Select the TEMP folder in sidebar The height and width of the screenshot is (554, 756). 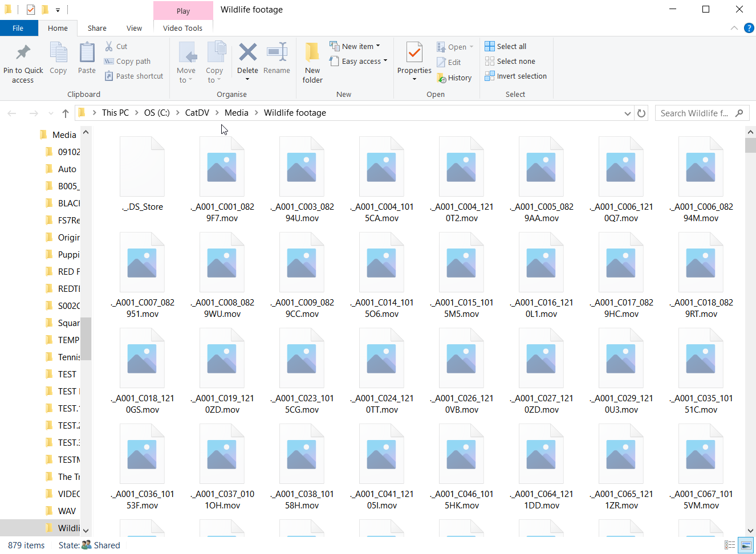62,340
